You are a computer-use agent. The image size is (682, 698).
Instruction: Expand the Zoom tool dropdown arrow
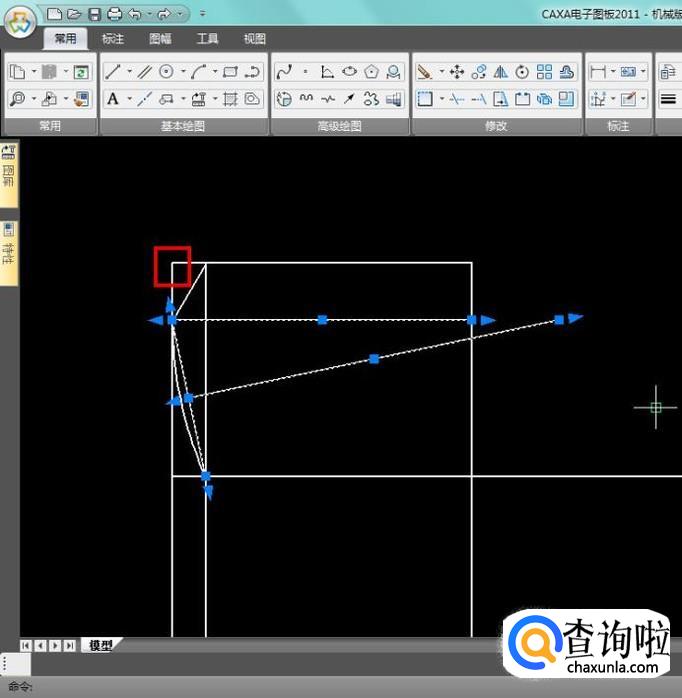click(x=33, y=99)
